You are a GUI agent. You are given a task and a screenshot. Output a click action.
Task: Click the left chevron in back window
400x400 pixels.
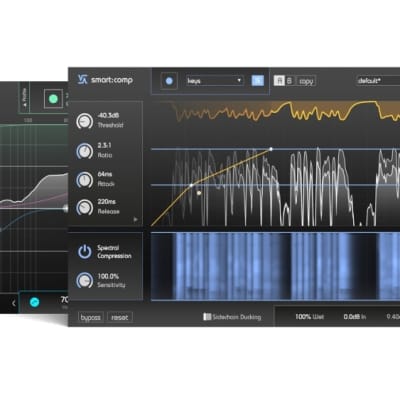(x=14, y=303)
